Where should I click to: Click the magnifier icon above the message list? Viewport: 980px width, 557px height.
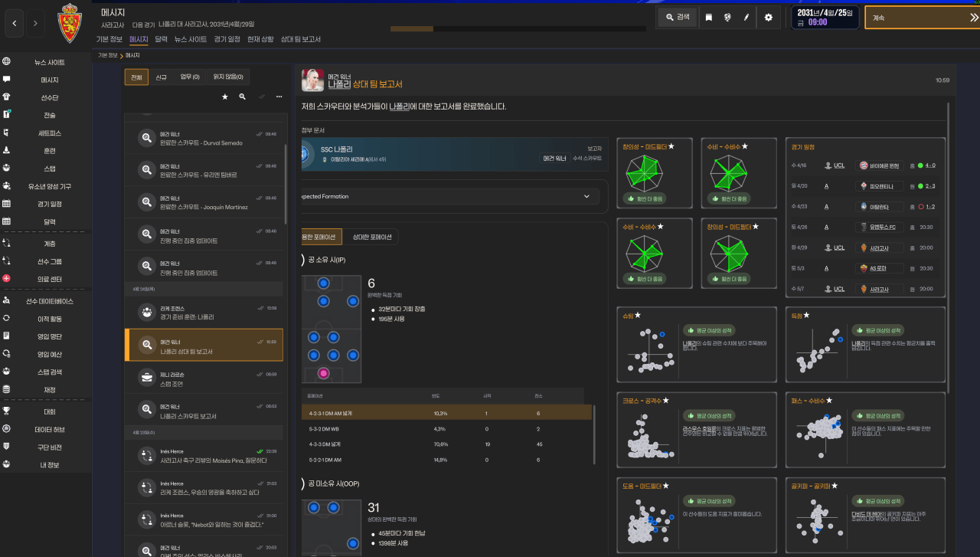click(243, 97)
